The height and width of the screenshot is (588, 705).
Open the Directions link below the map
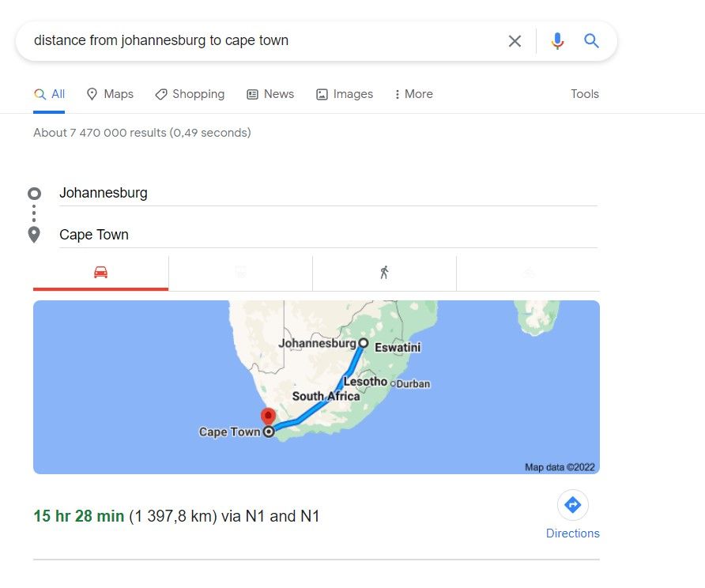pyautogui.click(x=572, y=533)
